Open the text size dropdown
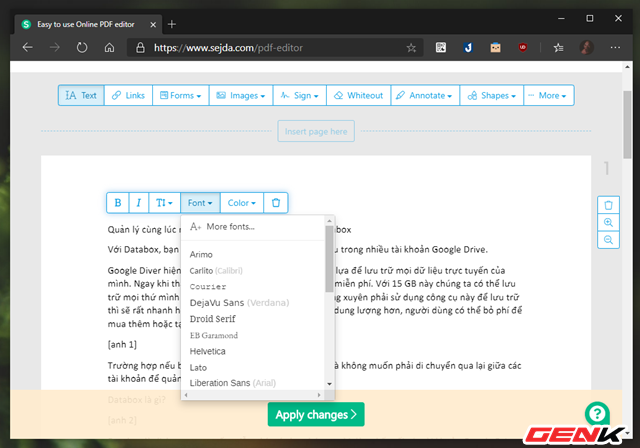This screenshot has height=448, width=640. (x=163, y=203)
